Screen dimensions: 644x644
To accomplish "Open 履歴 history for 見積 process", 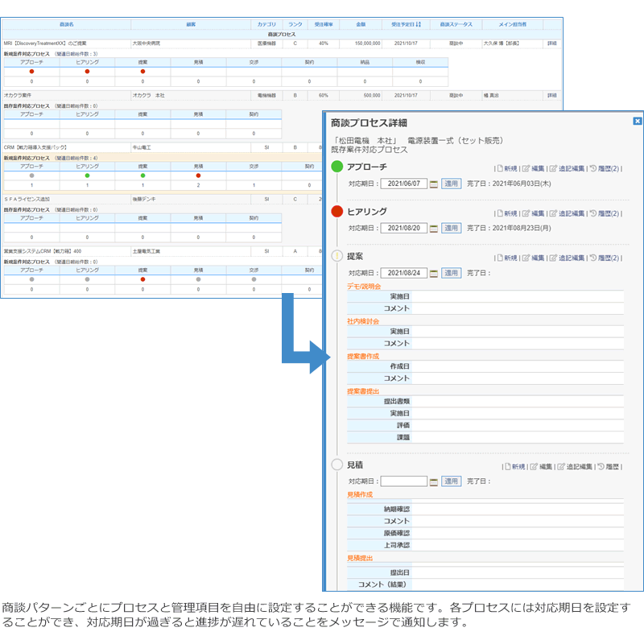I will (x=609, y=466).
